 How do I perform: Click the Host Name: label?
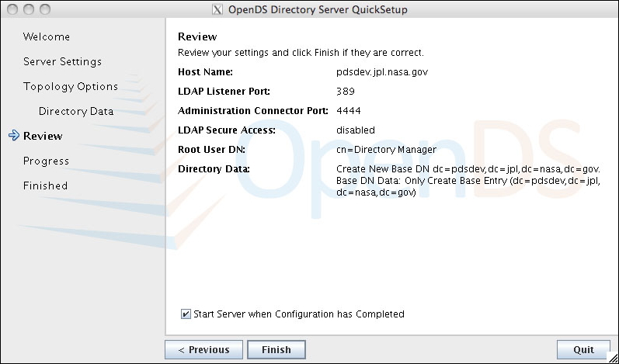[205, 72]
